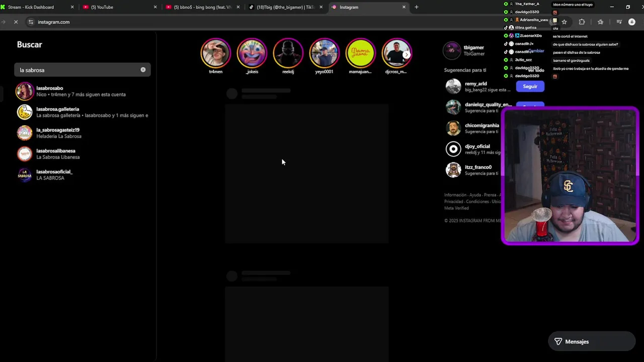Open the lasabrosa.galleteria avatar in results
This screenshot has width=644, height=362.
point(25,112)
